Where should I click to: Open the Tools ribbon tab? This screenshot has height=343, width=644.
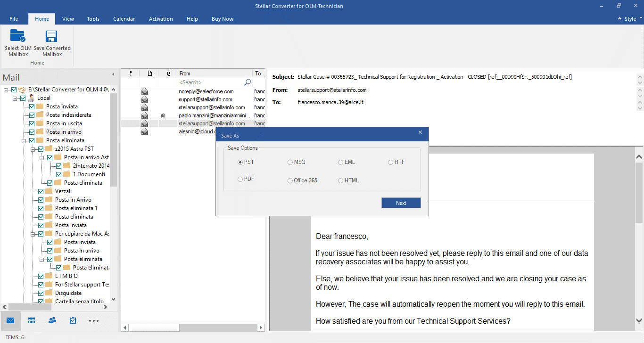pos(93,19)
